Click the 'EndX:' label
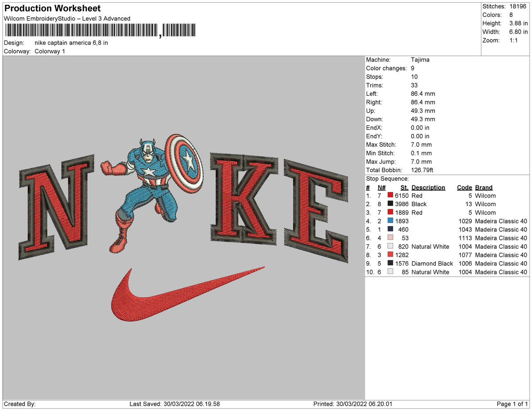 [x=374, y=128]
